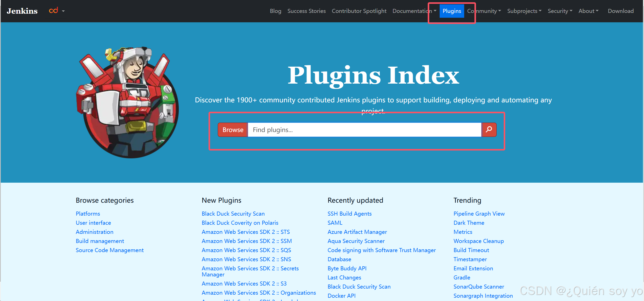Open Source Code Management category
The image size is (644, 301).
coord(110,250)
